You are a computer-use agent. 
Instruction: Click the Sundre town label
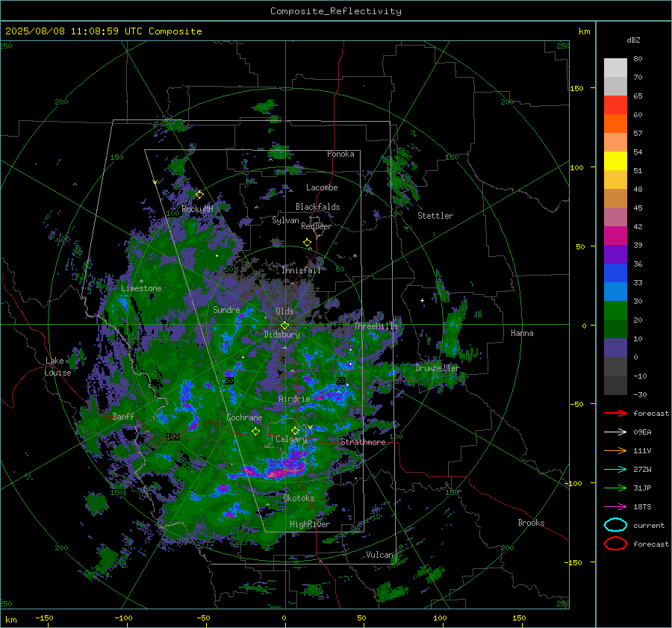coord(226,309)
